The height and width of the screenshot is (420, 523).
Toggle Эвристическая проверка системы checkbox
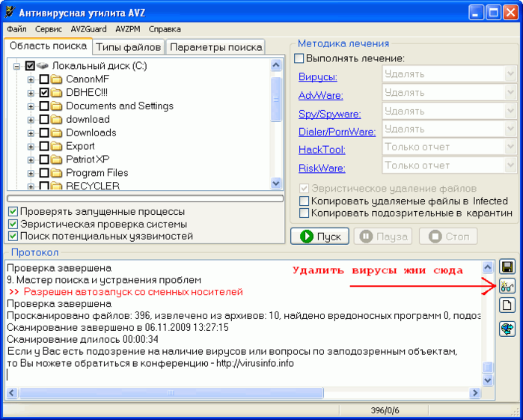click(x=13, y=224)
